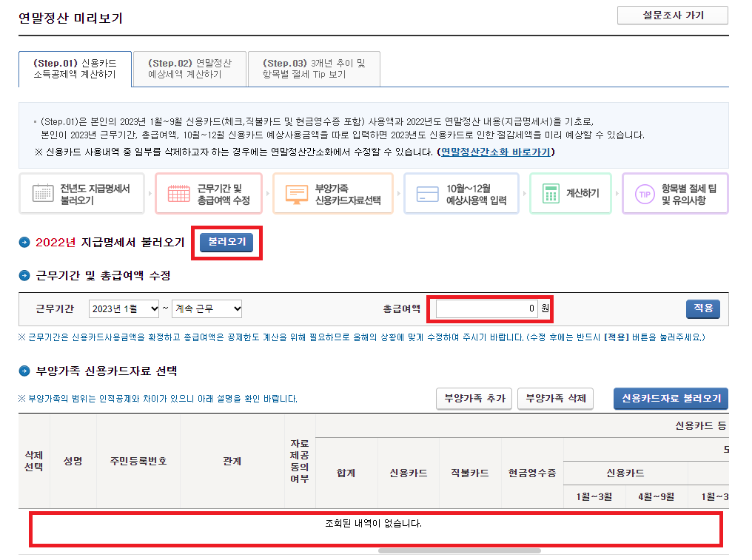The image size is (752, 560).
Task: Open the 근무기간 start month dropdown
Action: [x=123, y=309]
